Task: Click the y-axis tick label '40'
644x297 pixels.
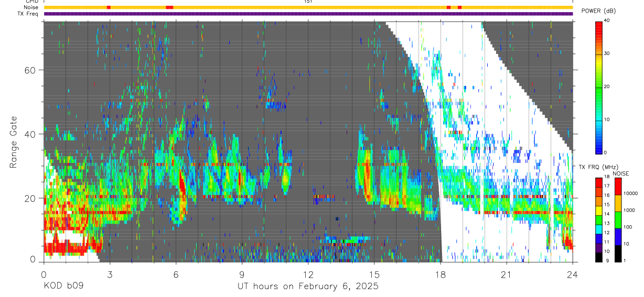Action: pyautogui.click(x=31, y=135)
